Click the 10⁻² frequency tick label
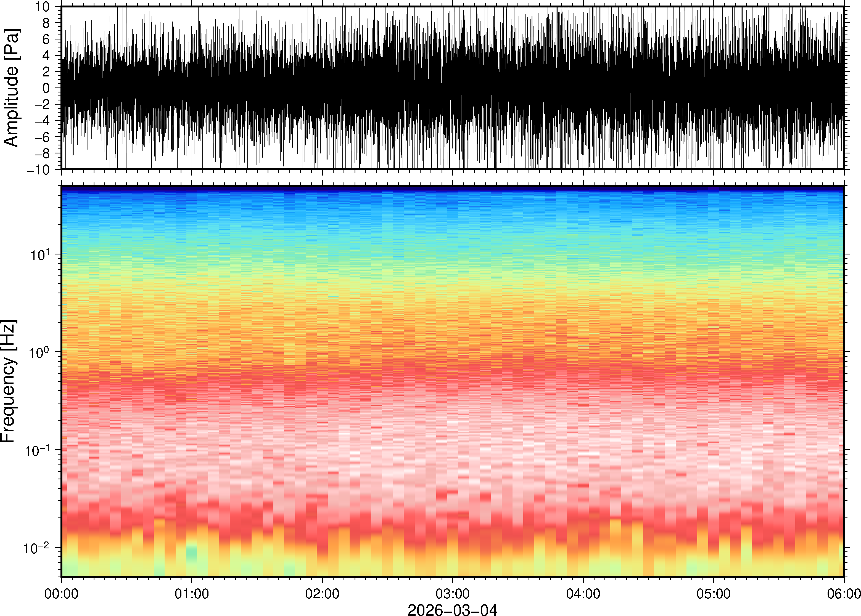 tap(36, 548)
